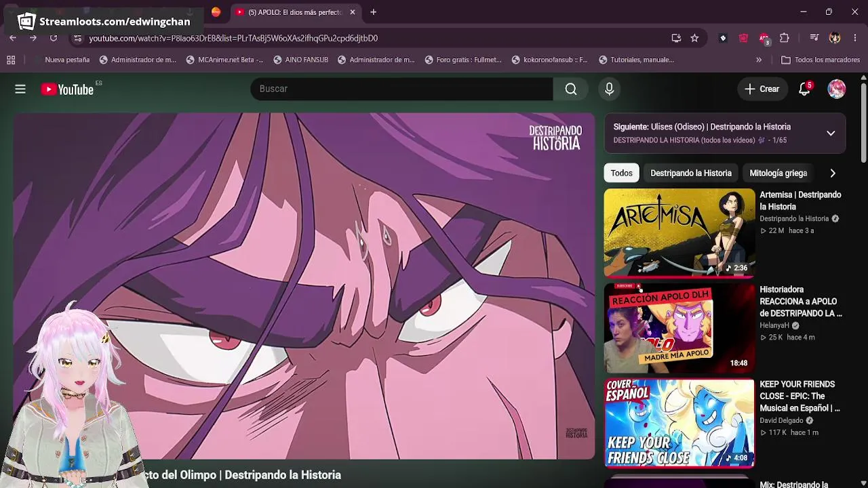Show more filter chips with arrow
Viewport: 868px width, 488px height.
833,173
